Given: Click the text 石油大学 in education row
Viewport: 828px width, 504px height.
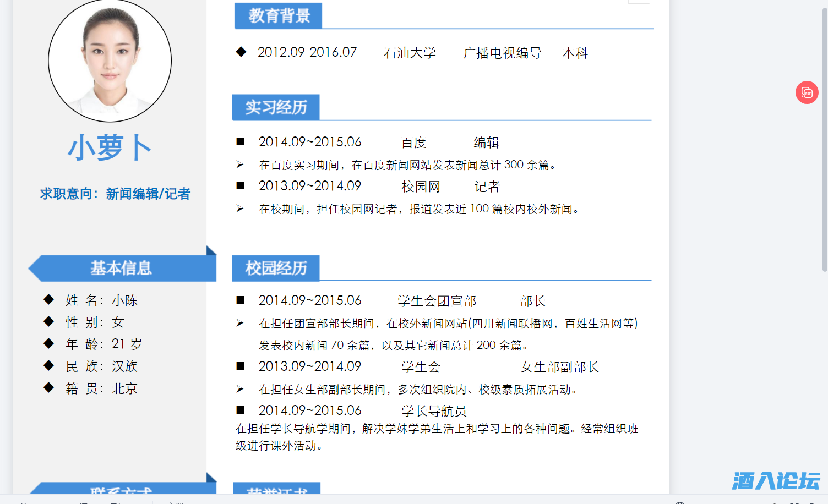Looking at the screenshot, I should [x=410, y=53].
